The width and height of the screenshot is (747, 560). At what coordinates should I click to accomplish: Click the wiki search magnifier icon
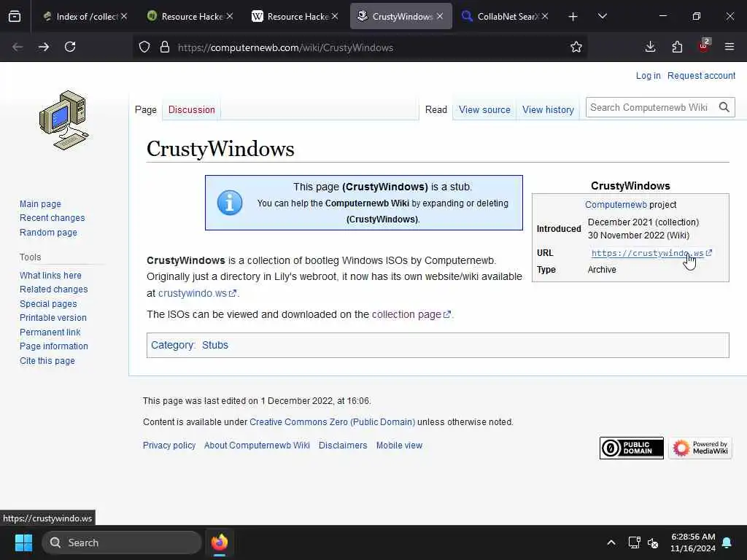[x=724, y=108]
